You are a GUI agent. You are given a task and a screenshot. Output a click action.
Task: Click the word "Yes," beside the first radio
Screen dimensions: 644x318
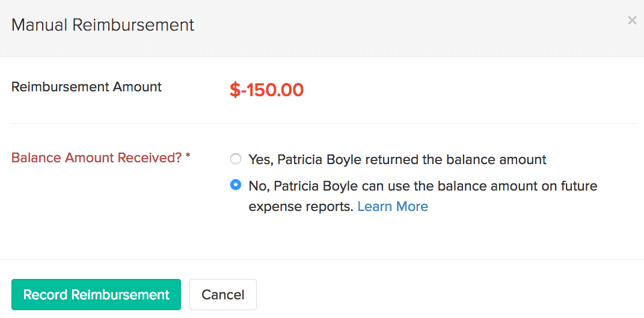coord(260,160)
